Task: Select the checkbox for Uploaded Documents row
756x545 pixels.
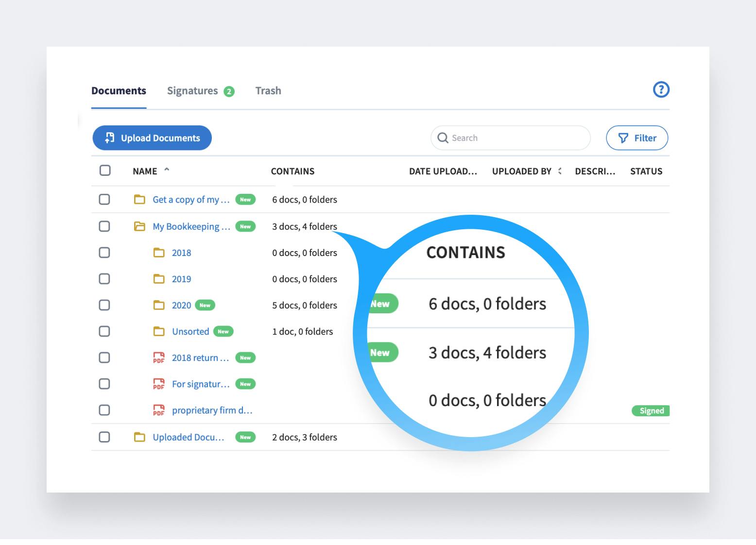Action: pos(104,437)
